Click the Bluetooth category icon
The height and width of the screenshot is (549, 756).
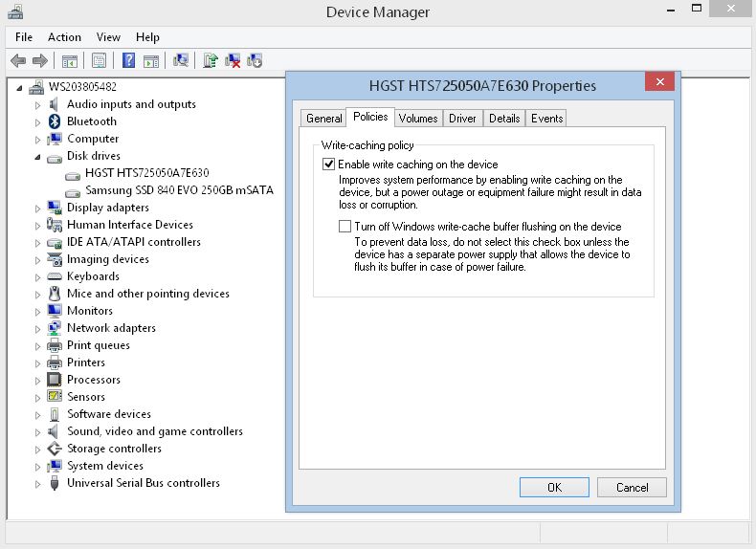(55, 121)
